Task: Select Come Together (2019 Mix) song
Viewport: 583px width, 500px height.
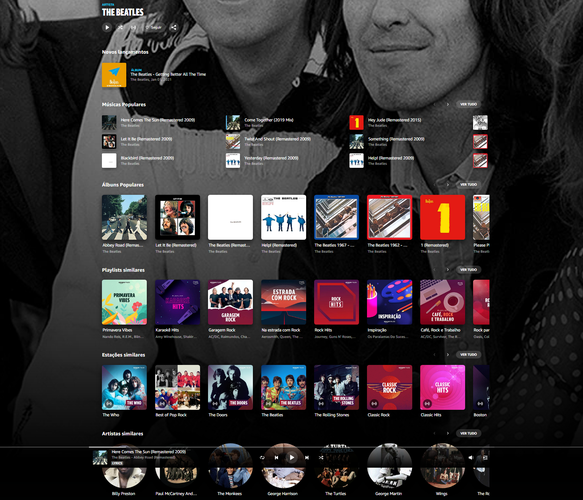Action: pyautogui.click(x=269, y=120)
